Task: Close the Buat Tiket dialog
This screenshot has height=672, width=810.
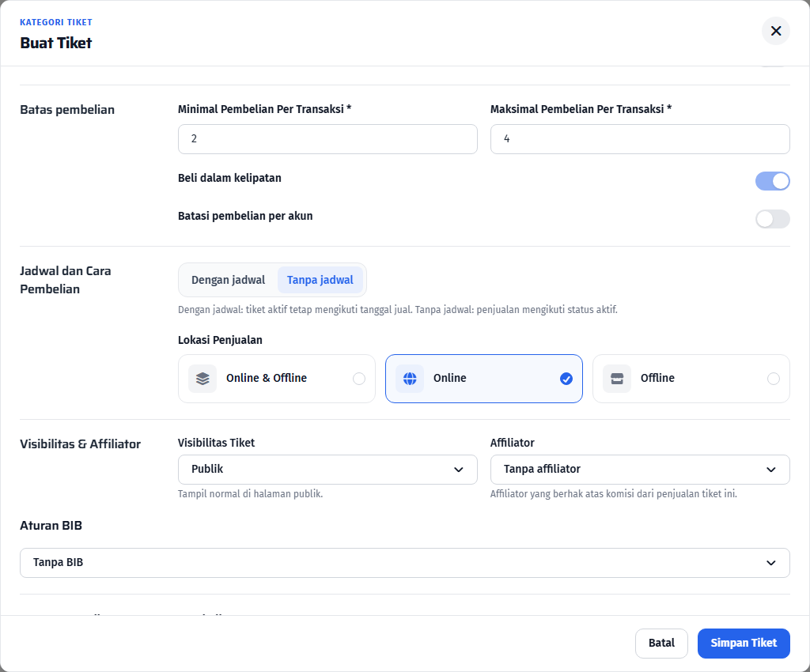Action: click(x=775, y=31)
